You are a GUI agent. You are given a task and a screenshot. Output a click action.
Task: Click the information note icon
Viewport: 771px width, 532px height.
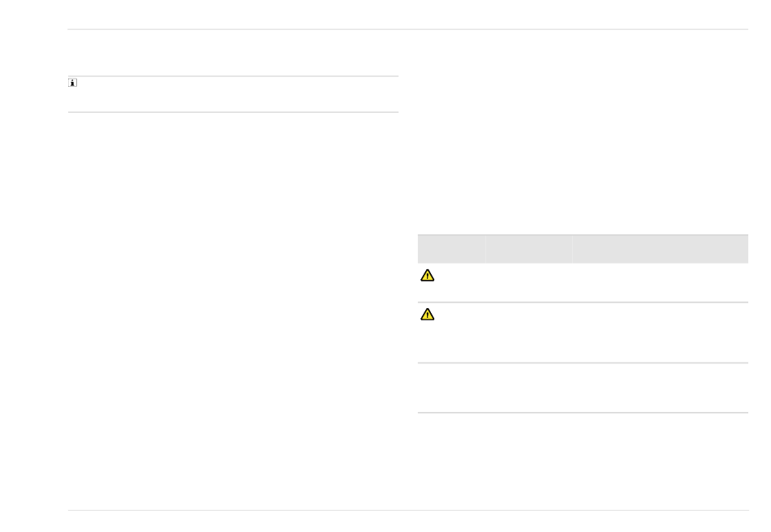coord(73,83)
